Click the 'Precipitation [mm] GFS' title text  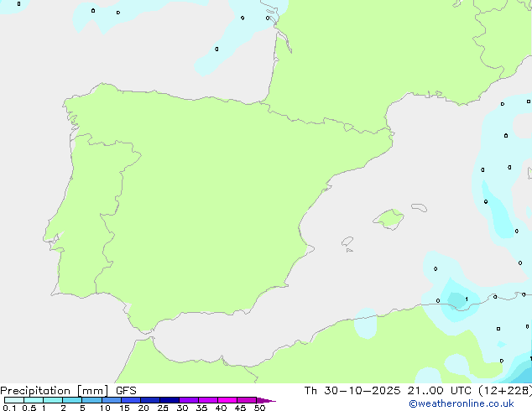pos(68,391)
